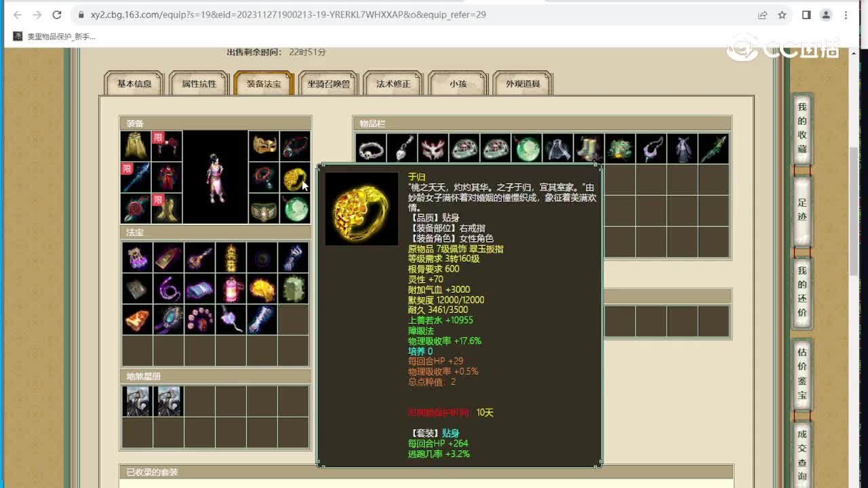Open the 小孩 tab
Viewport: 868px width, 488px height.
[x=458, y=84]
